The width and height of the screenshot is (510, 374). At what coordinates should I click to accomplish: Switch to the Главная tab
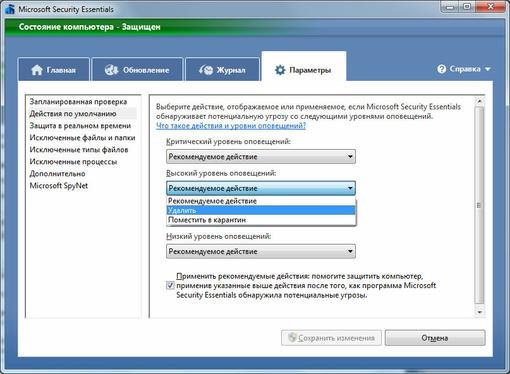coord(54,70)
